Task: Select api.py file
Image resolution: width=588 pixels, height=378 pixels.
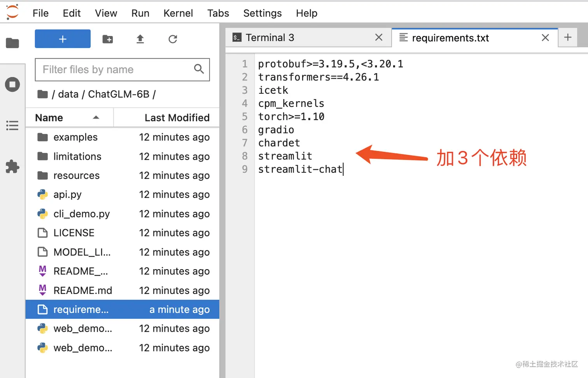Action: click(122, 194)
